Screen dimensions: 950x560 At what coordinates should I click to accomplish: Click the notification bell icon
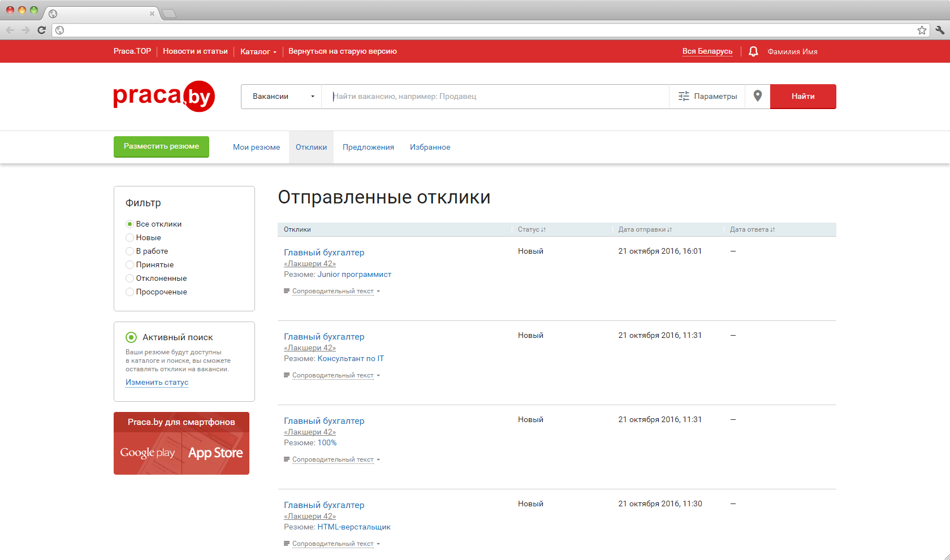[x=753, y=51]
